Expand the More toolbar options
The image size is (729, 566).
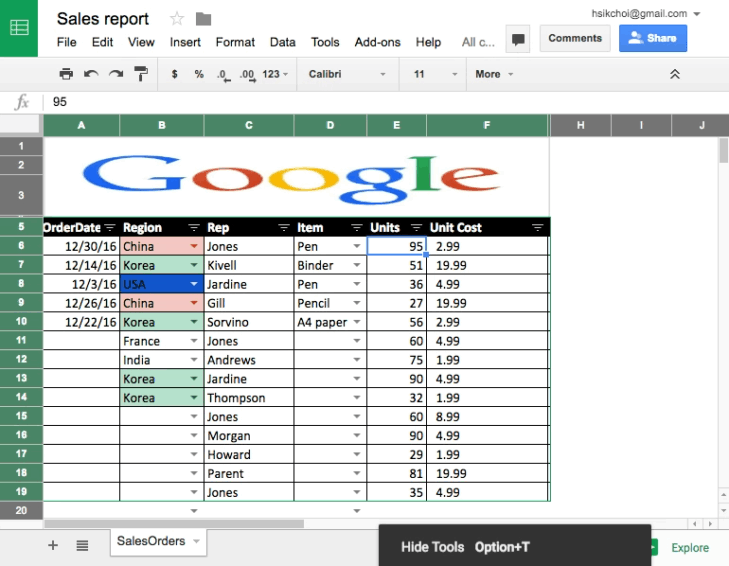pyautogui.click(x=494, y=74)
